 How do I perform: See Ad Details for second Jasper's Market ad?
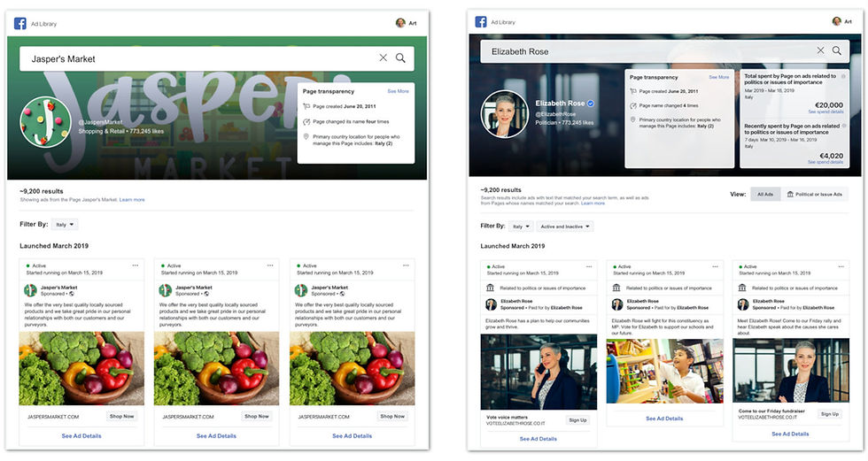(x=216, y=436)
